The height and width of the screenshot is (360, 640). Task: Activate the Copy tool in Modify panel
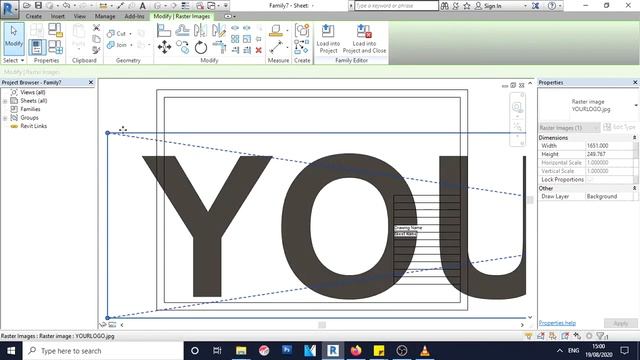pyautogui.click(x=182, y=47)
